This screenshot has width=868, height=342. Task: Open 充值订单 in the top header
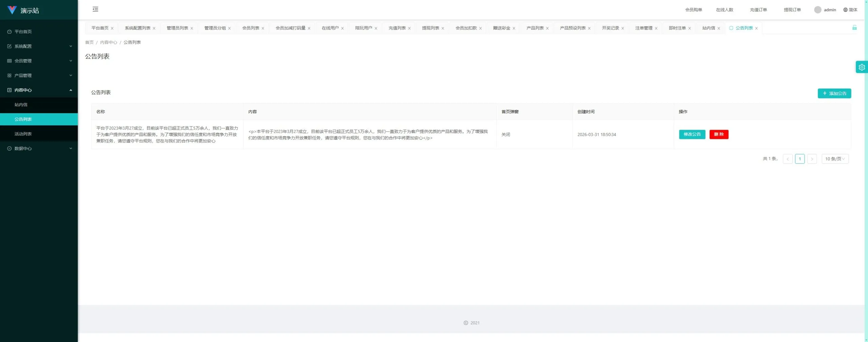click(758, 10)
